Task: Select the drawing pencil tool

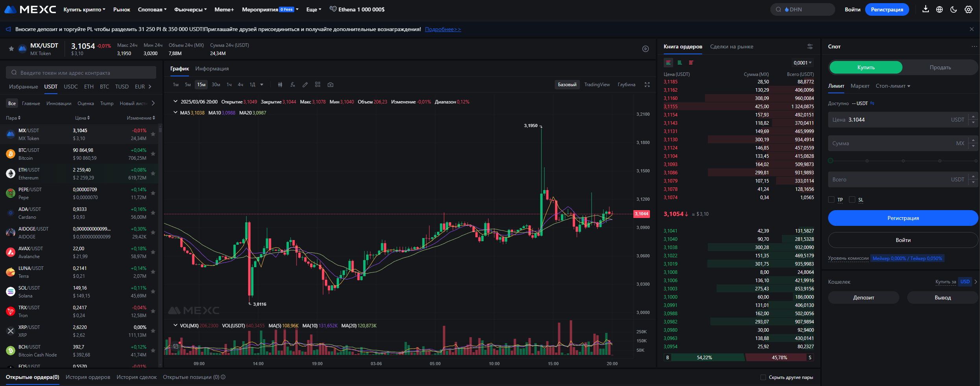Action: [x=305, y=85]
